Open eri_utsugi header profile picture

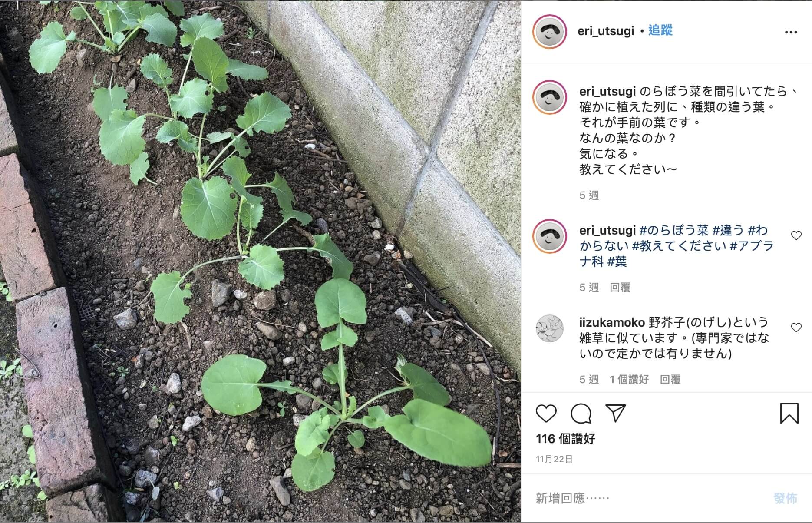pos(550,31)
